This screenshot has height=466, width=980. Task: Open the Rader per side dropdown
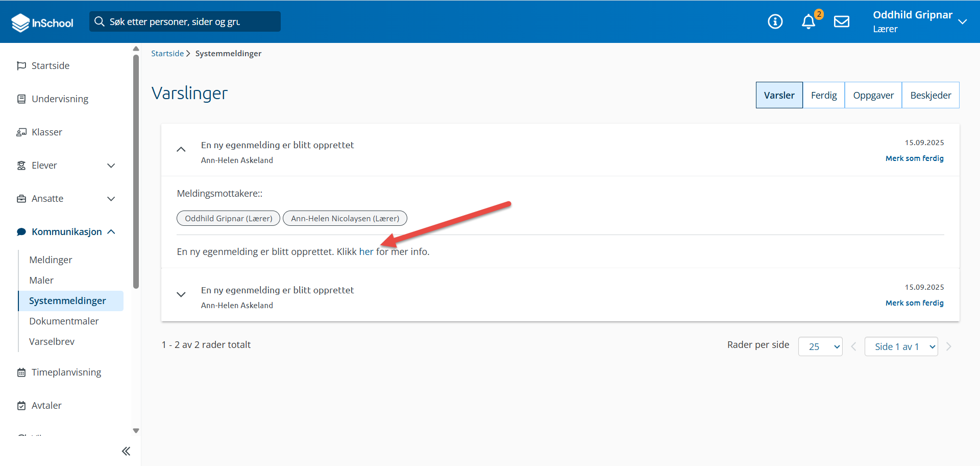coord(820,346)
